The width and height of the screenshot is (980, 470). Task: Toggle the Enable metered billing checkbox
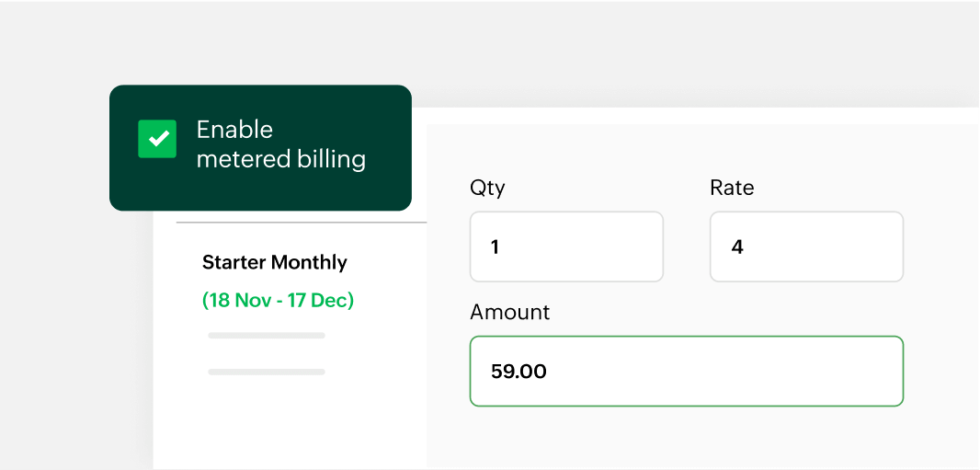tap(157, 139)
